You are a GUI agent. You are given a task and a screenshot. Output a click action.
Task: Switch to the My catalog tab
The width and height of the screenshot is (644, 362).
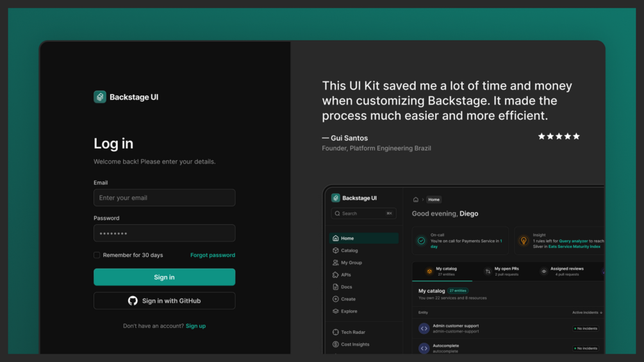pos(442,271)
